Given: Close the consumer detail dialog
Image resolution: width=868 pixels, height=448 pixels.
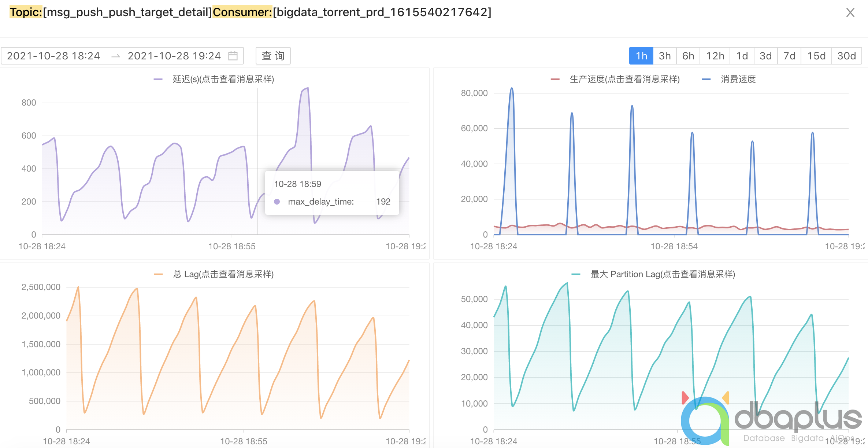Looking at the screenshot, I should 850,12.
